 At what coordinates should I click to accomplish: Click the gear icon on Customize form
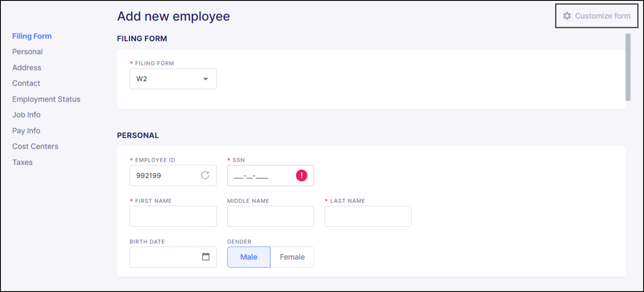click(567, 16)
